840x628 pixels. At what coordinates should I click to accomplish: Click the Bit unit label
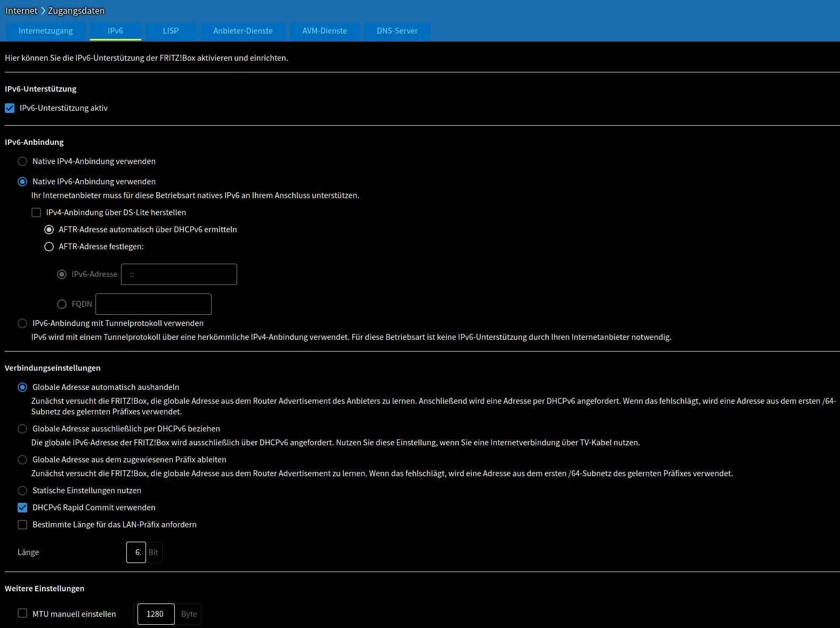(154, 552)
